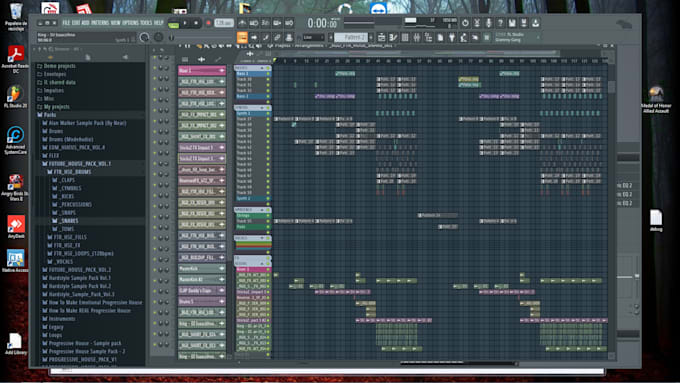Open the Recycle Bin desktop icon
Image resolution: width=680 pixels, height=383 pixels.
point(16,16)
